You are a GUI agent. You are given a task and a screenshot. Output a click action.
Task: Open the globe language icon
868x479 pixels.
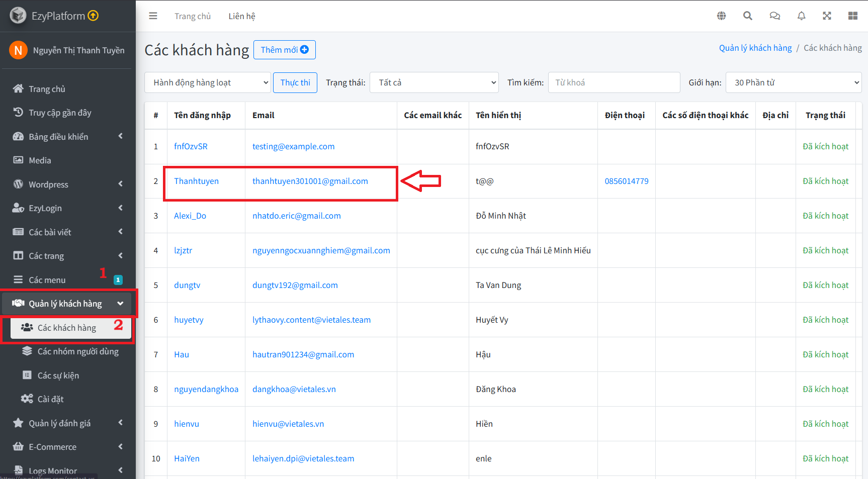tap(721, 16)
